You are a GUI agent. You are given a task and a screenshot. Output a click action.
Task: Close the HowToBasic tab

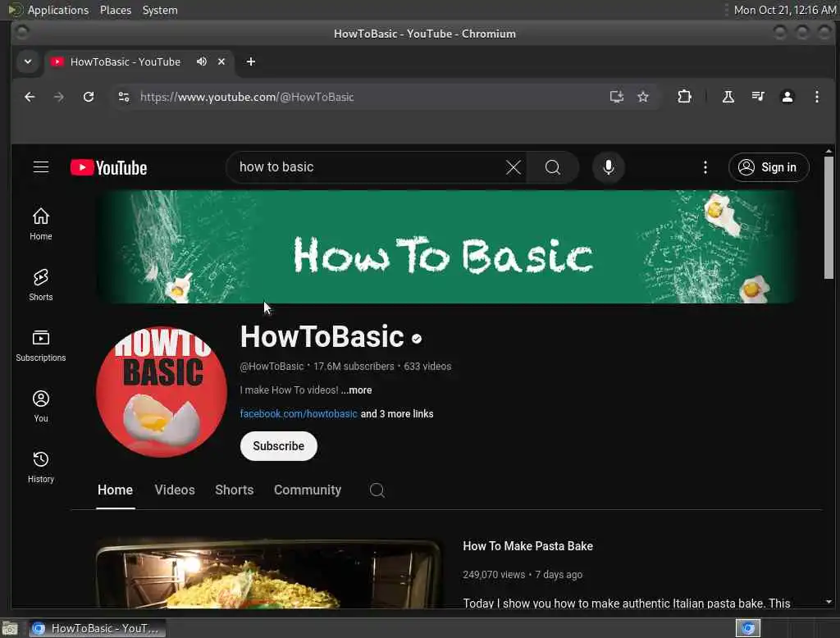[x=221, y=62]
